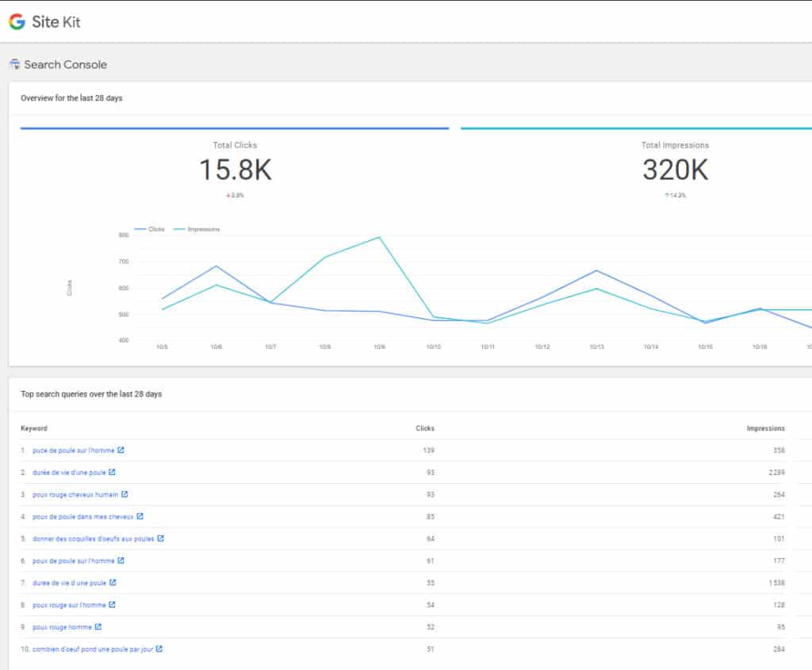The height and width of the screenshot is (670, 812).
Task: Open external icon beside poux rouge homme
Action: click(x=98, y=627)
